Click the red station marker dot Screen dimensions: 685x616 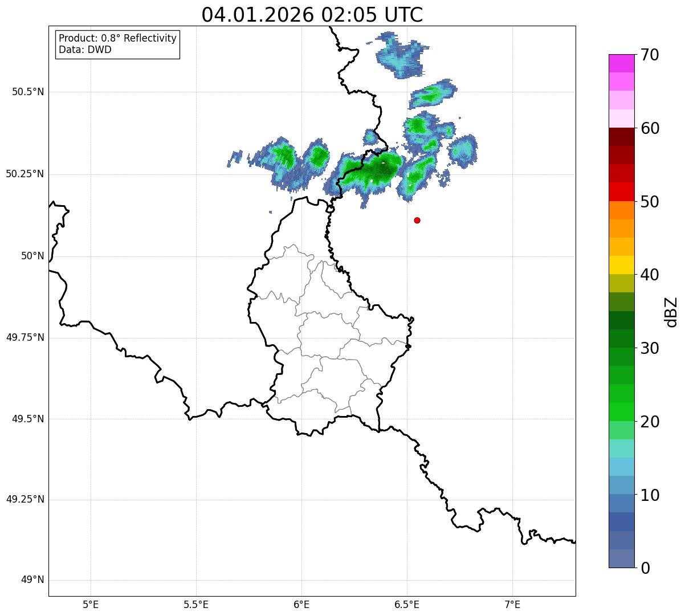(x=417, y=220)
